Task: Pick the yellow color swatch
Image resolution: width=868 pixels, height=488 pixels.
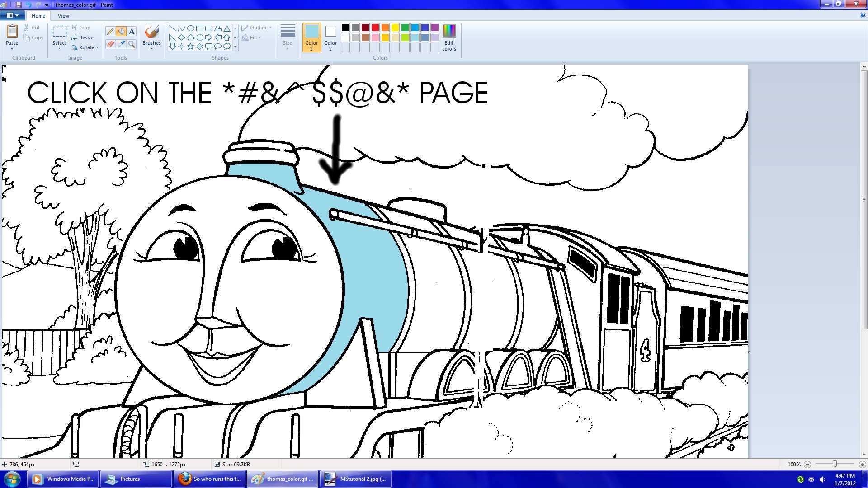Action: [395, 28]
